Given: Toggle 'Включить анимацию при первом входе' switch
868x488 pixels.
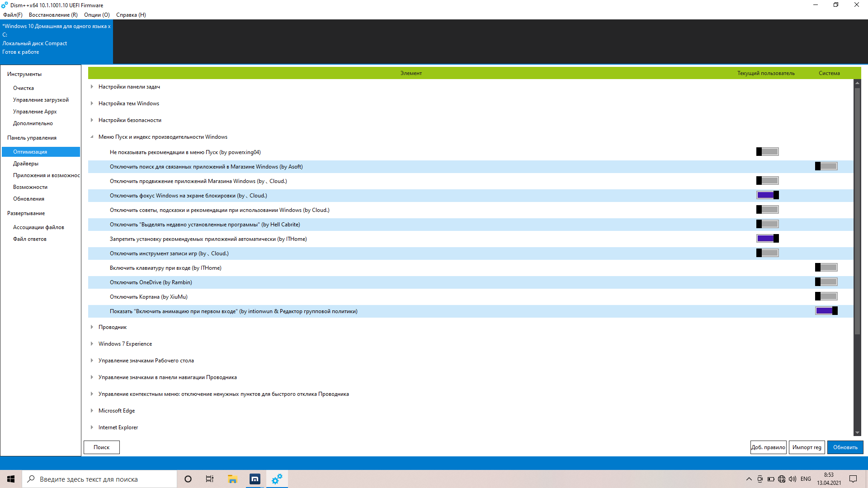Looking at the screenshot, I should (x=826, y=311).
